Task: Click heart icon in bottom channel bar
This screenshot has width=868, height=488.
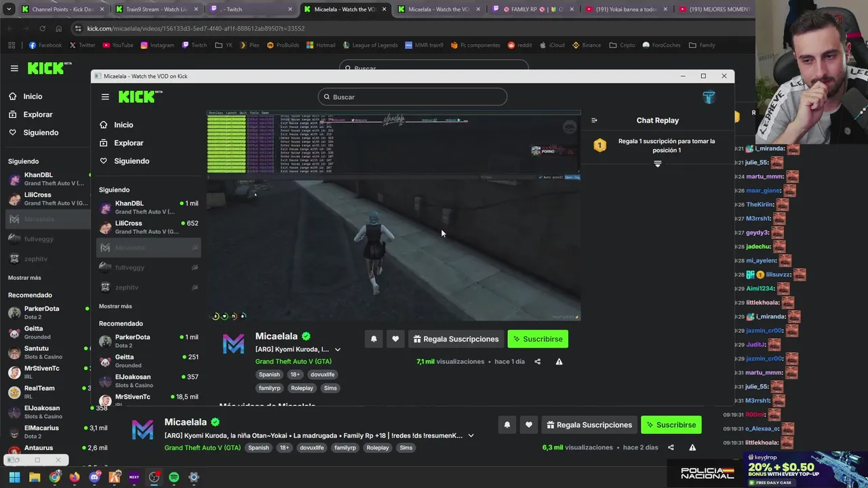Action: pos(529,425)
